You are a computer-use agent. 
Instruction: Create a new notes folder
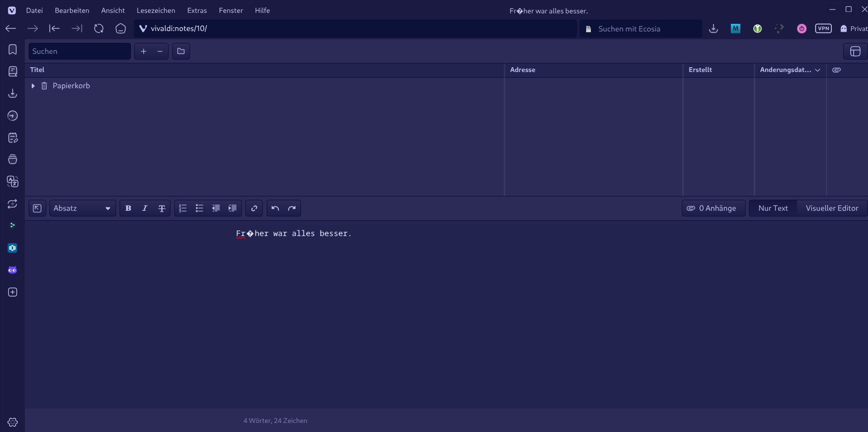[x=181, y=51]
